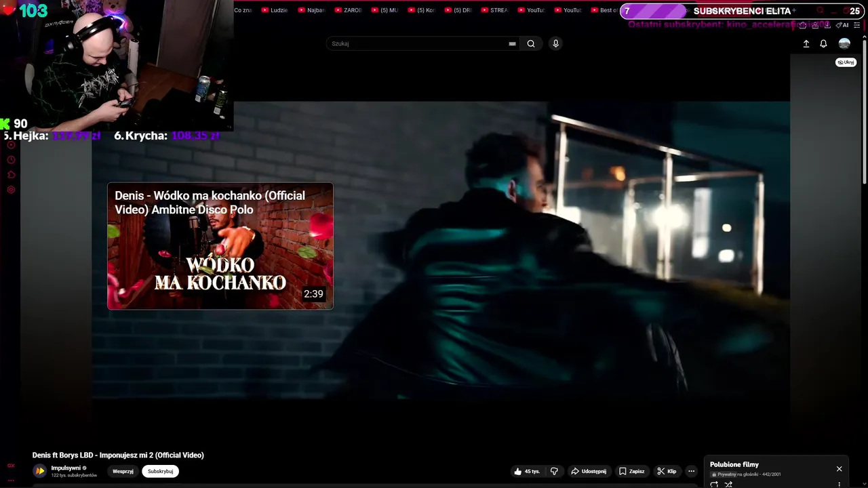The height and width of the screenshot is (488, 868).
Task: Start voice search with the microphone icon
Action: 555,43
